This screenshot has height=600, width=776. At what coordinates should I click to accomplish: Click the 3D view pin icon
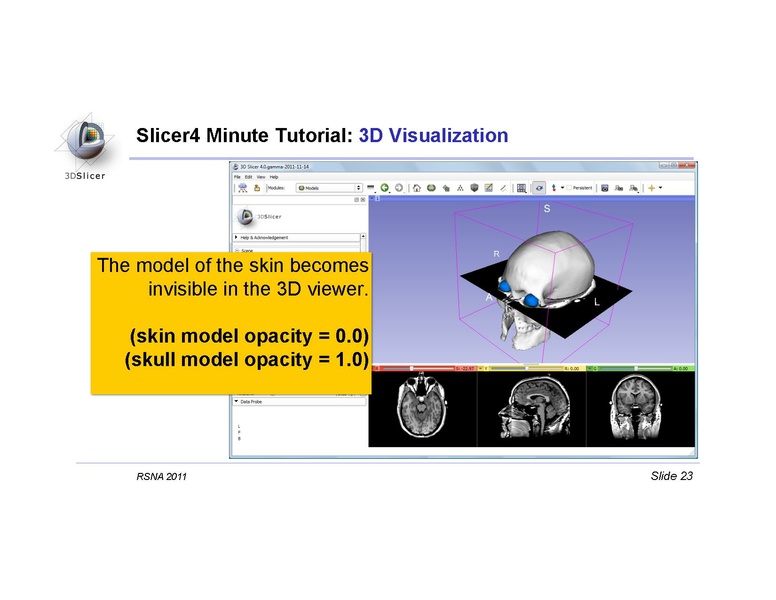coord(372,198)
